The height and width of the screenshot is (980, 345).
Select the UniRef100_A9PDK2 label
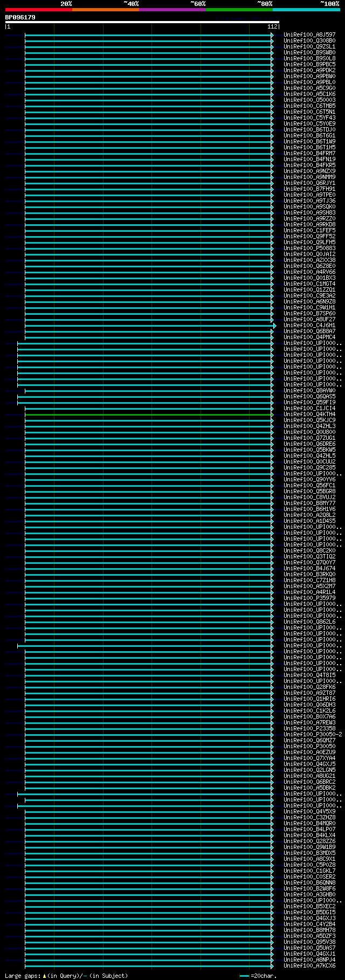pyautogui.click(x=309, y=70)
